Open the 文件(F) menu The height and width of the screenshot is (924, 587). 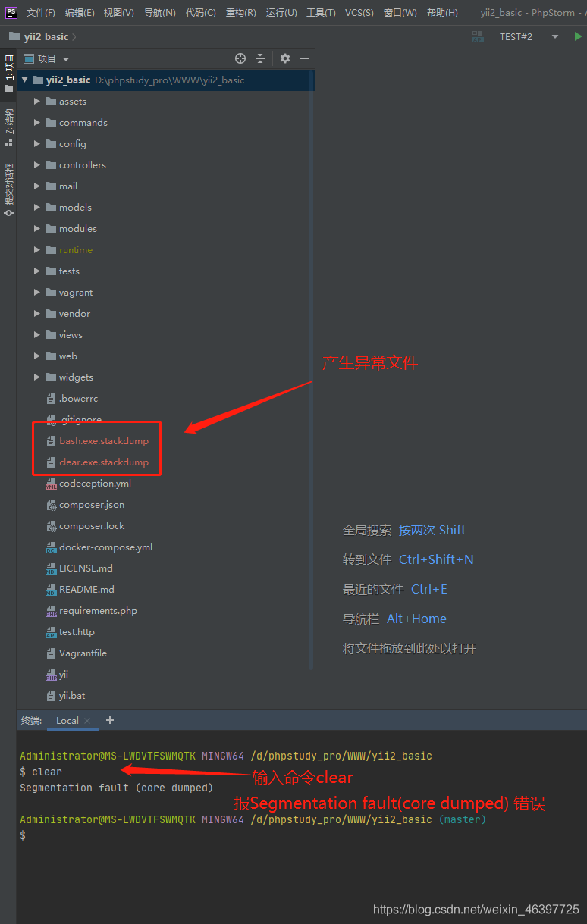(40, 13)
